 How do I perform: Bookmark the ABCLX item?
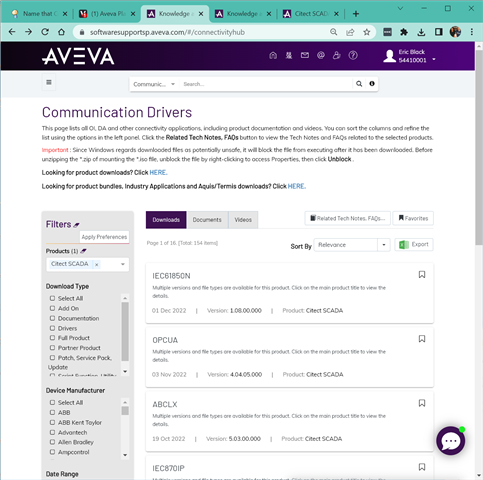click(422, 403)
